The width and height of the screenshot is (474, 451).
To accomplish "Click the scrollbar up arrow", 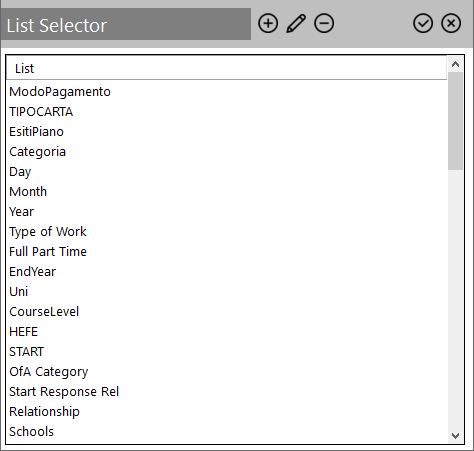I will click(x=455, y=64).
